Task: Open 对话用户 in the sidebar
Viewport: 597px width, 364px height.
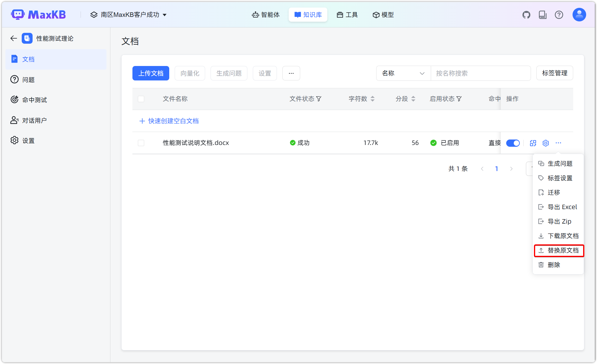Action: coord(34,120)
